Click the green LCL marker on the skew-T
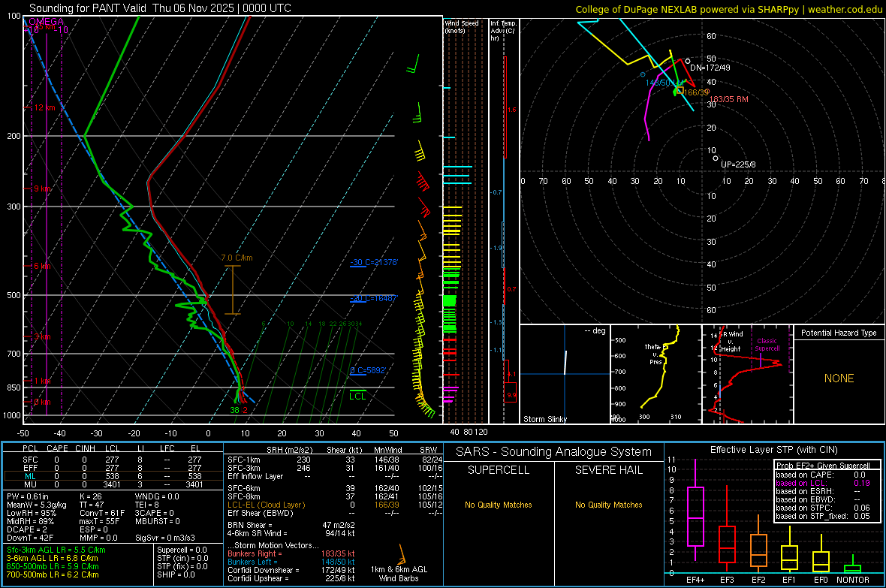 click(358, 395)
